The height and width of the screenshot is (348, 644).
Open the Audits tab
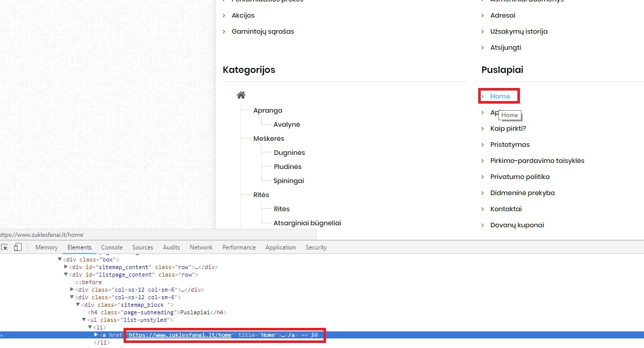[171, 247]
